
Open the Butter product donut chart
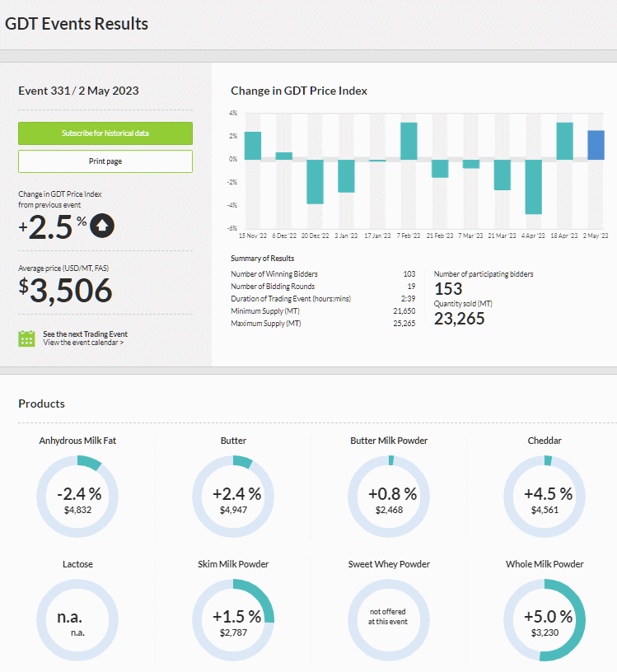[233, 497]
